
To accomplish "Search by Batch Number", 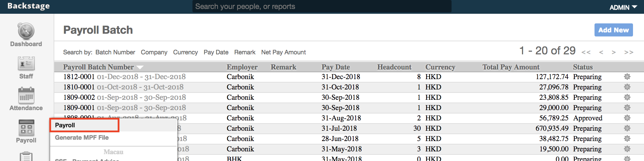I will pos(115,52).
